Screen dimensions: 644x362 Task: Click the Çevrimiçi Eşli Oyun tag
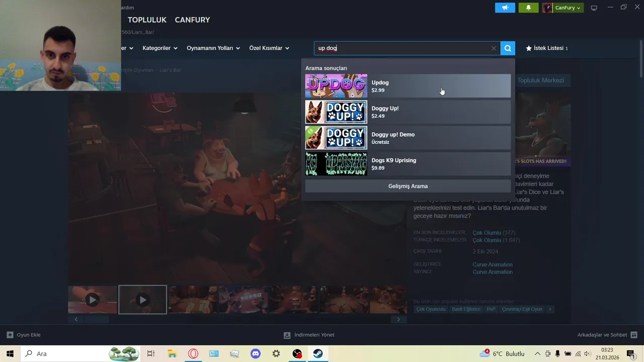click(x=522, y=309)
